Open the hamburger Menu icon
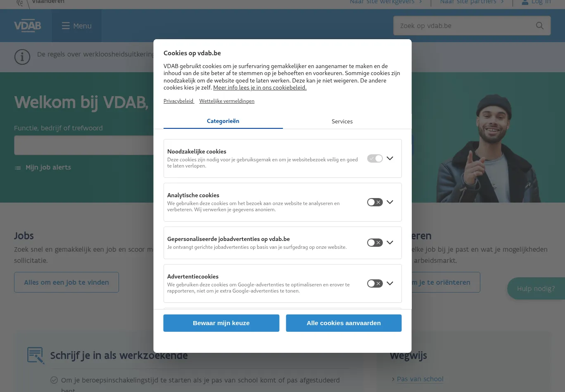The height and width of the screenshot is (392, 565). [x=66, y=26]
